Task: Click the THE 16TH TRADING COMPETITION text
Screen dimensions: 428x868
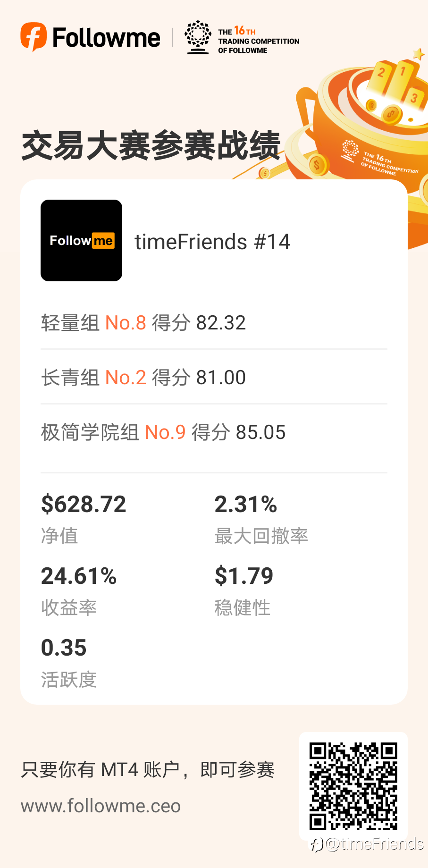Action: tap(259, 41)
